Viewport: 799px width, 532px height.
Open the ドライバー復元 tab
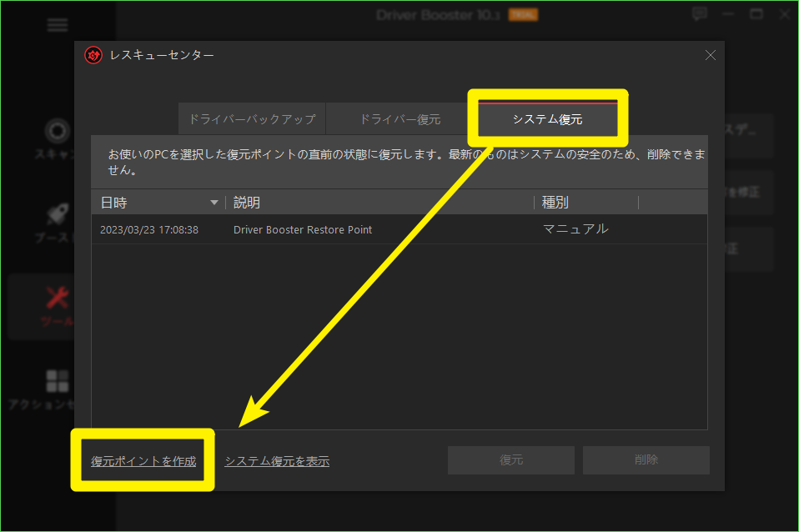click(x=399, y=119)
